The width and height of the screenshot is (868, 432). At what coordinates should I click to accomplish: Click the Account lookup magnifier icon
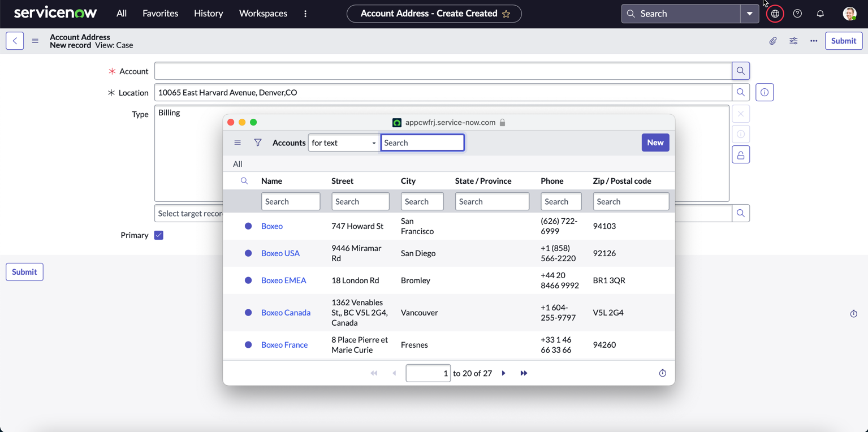tap(741, 71)
